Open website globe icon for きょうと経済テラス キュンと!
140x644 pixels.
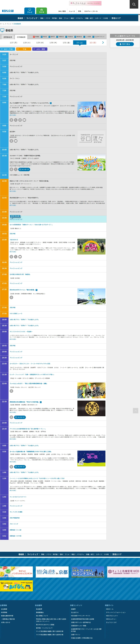(x=11, y=120)
